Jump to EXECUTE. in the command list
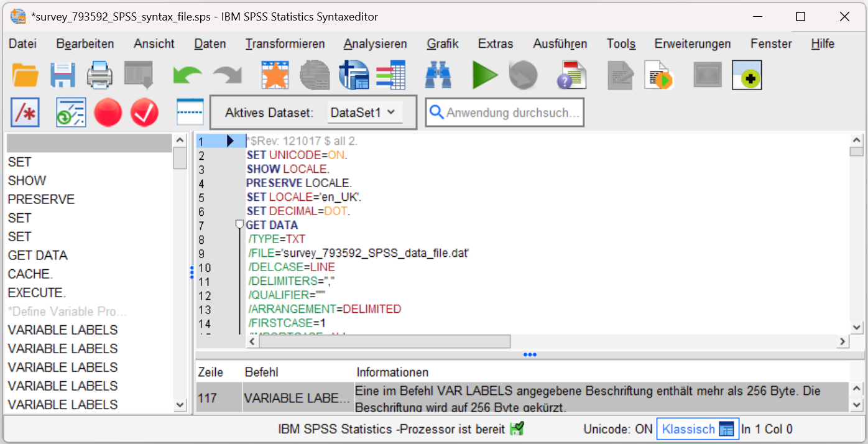The image size is (868, 444). [37, 293]
